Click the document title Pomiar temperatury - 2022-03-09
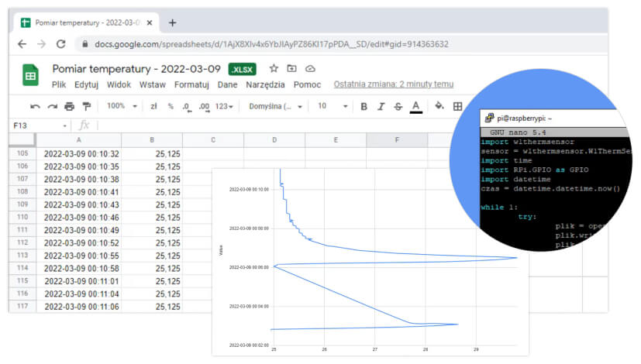Image resolution: width=641 pixels, height=364 pixels. [136, 69]
